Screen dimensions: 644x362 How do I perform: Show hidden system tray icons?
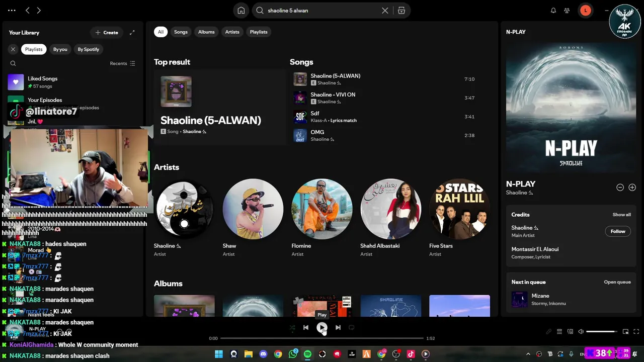(x=528, y=354)
